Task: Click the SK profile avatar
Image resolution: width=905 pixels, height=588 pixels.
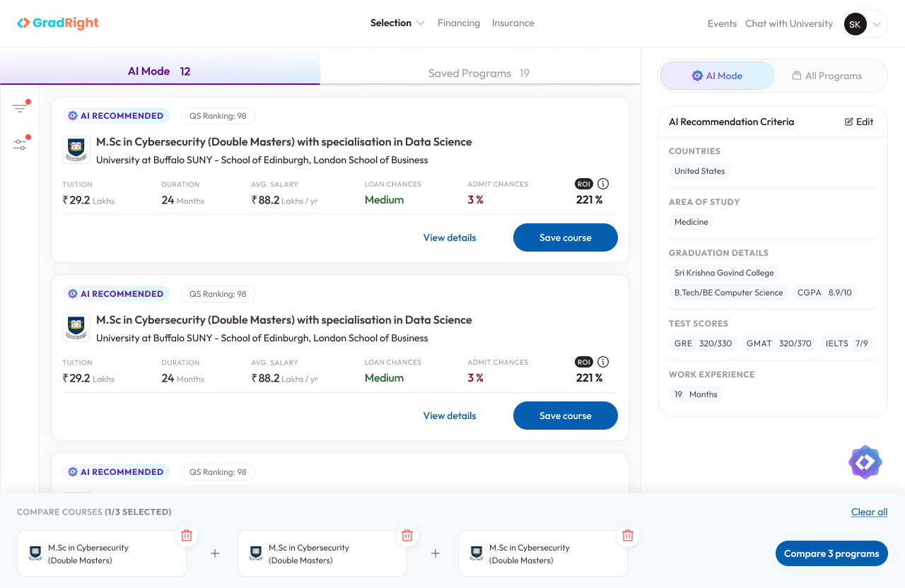Action: tap(856, 24)
